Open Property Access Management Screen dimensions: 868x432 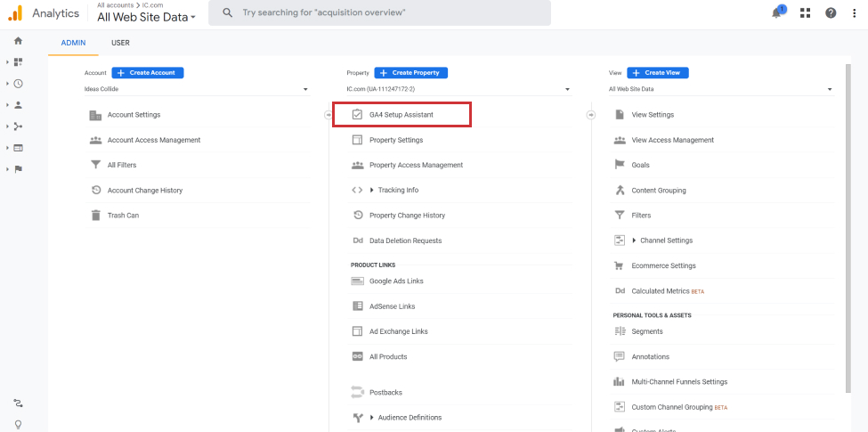[x=417, y=165]
